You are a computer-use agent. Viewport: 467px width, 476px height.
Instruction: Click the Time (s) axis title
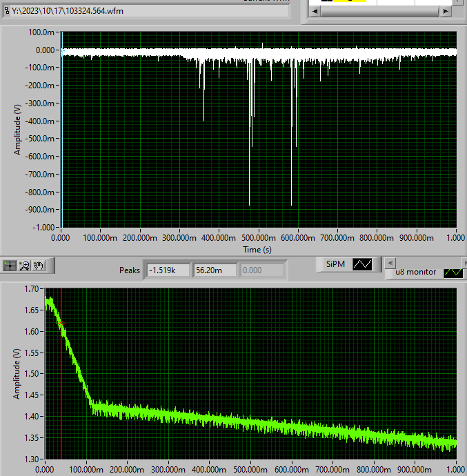coord(257,250)
